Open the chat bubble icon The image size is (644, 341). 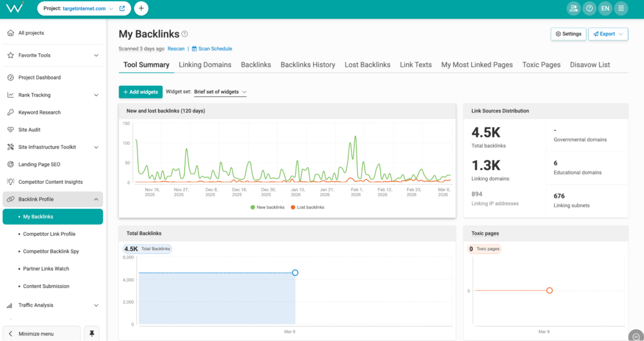coord(636,337)
